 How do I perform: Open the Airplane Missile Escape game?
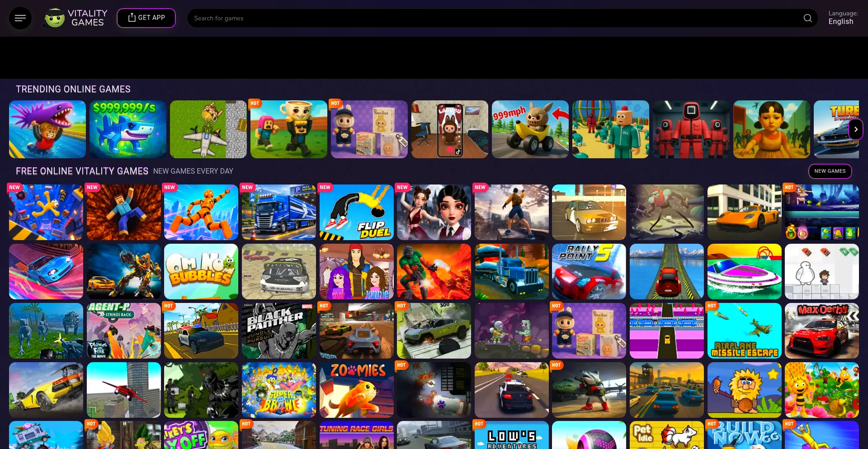745,331
